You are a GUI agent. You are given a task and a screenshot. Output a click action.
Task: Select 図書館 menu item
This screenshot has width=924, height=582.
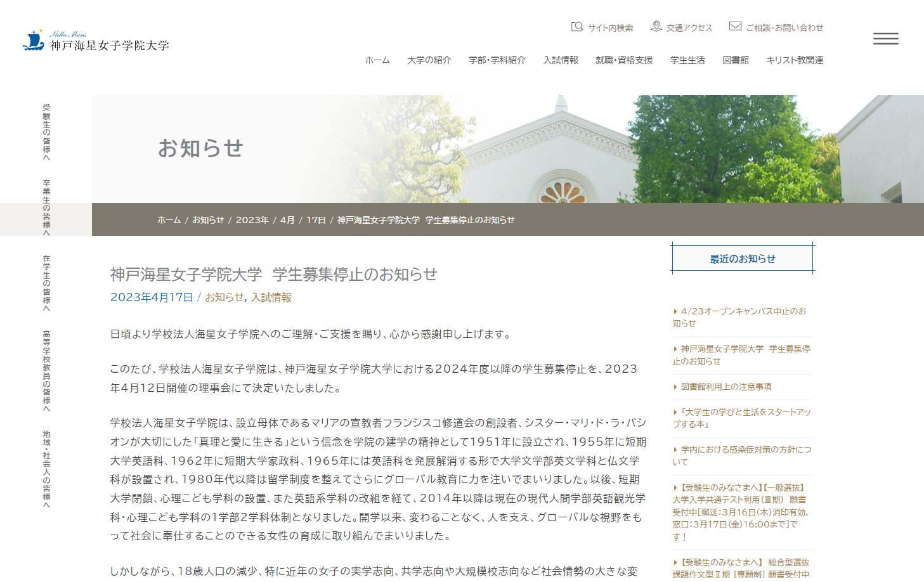pos(736,60)
